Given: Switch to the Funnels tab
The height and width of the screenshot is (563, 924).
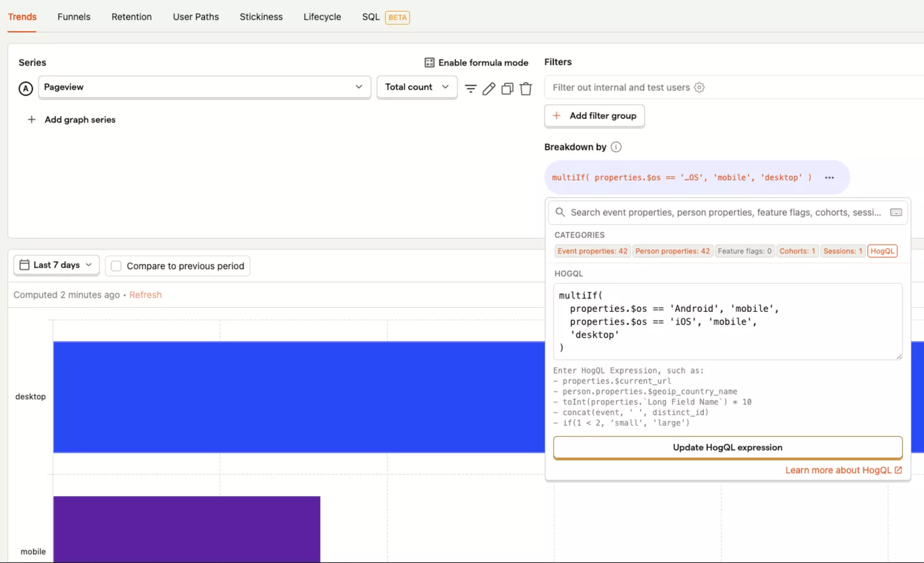Looking at the screenshot, I should click(x=74, y=17).
